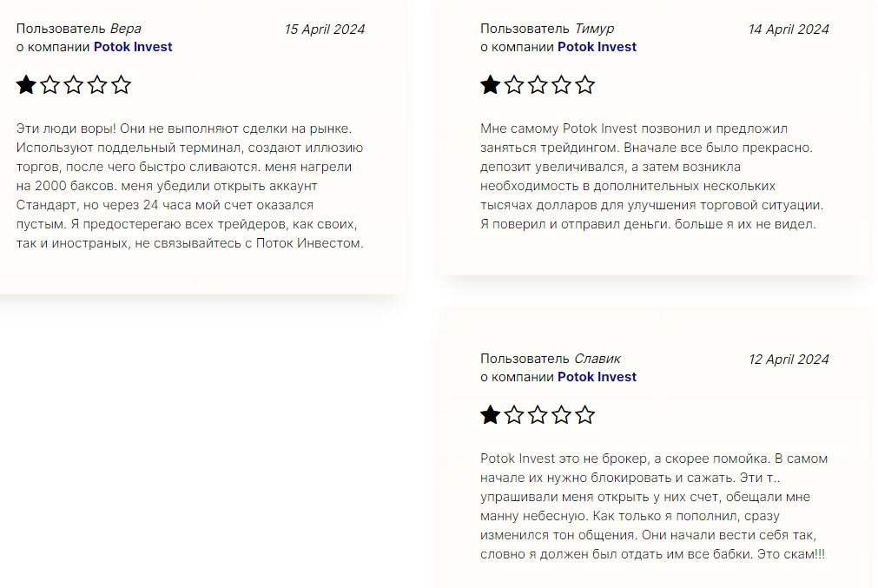Click the filled first star in Славик's review
This screenshot has width=878, height=588.
pos(491,415)
